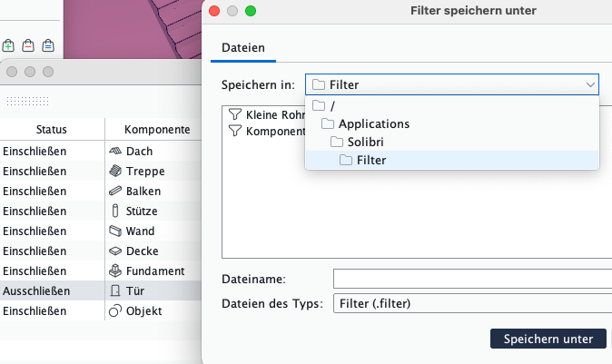Click the Decke component name
612x364 pixels.
point(142,251)
